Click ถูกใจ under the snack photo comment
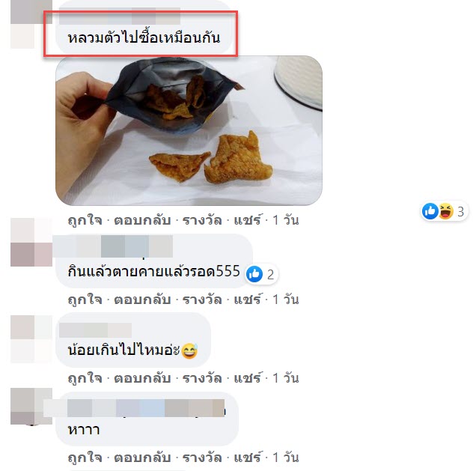 [85, 220]
